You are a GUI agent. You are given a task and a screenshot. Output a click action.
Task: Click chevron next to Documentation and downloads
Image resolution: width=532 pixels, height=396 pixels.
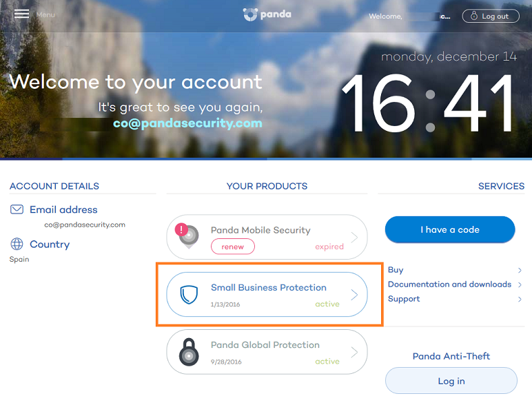(x=520, y=285)
